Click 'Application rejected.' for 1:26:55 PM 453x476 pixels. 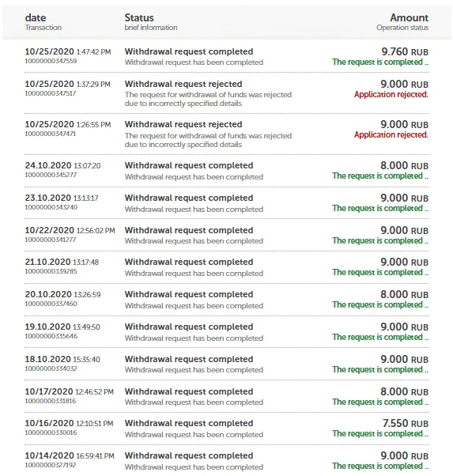pos(391,134)
